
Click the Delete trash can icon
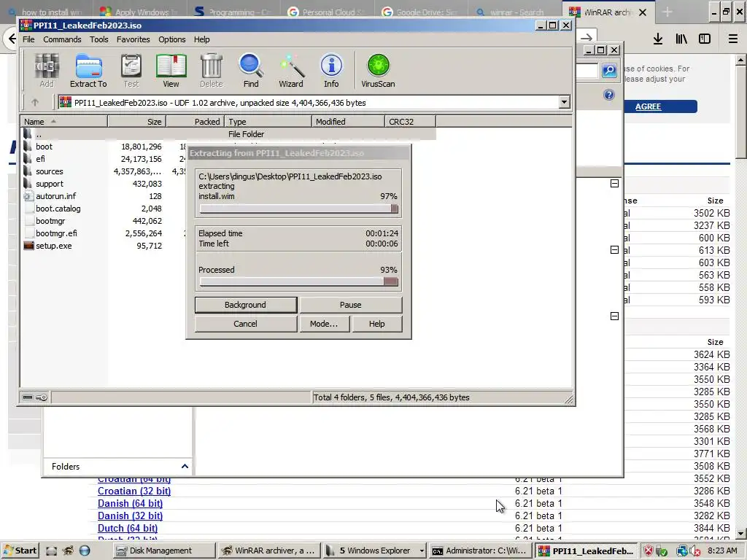coord(211,71)
